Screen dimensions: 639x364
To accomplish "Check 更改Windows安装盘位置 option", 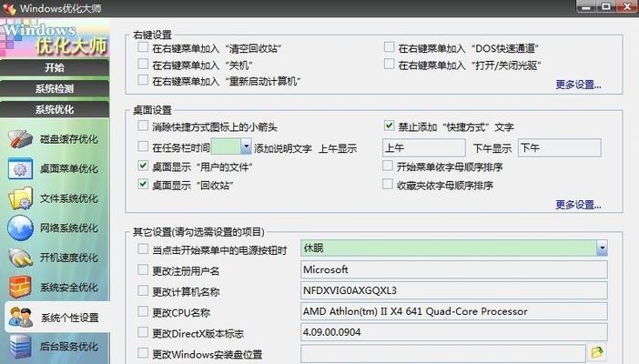I will (143, 352).
